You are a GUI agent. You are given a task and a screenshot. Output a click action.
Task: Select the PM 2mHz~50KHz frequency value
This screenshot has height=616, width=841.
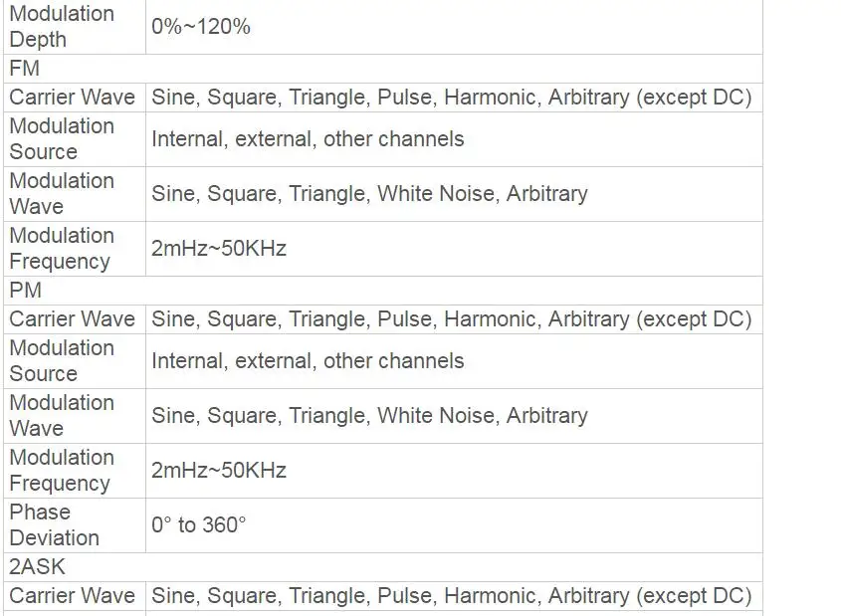(219, 471)
